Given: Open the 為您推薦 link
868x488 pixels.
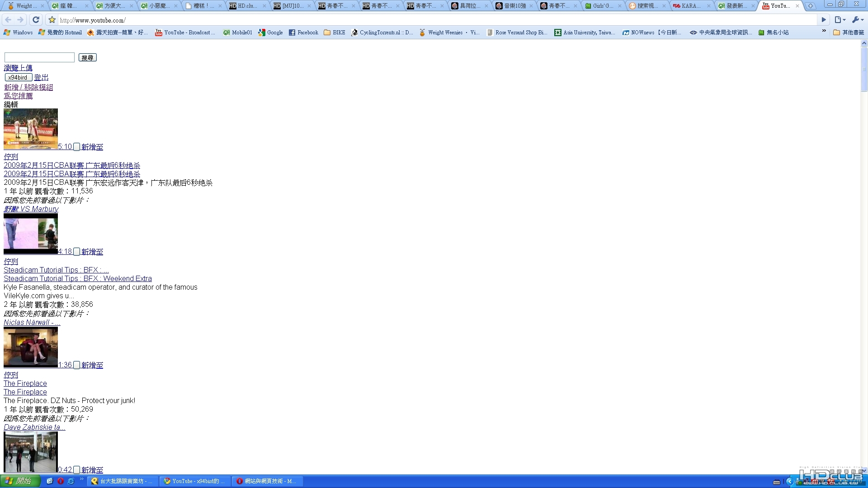Looking at the screenshot, I should point(18,96).
